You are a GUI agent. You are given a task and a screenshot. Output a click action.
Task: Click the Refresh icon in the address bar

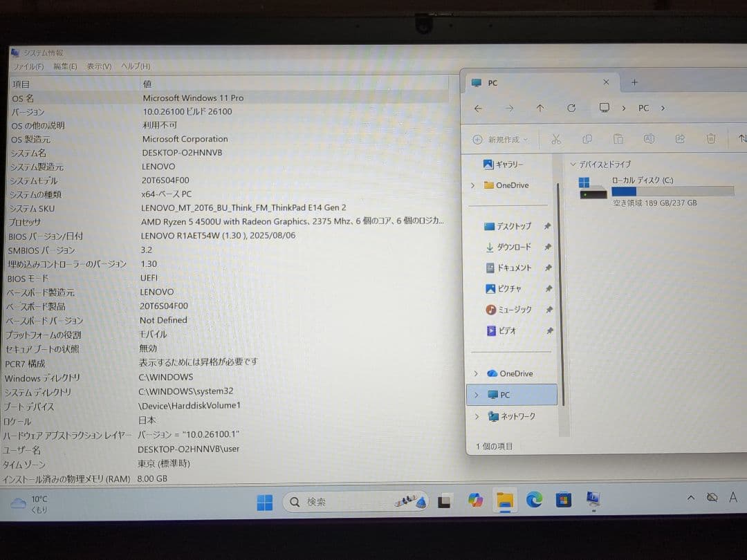point(571,108)
